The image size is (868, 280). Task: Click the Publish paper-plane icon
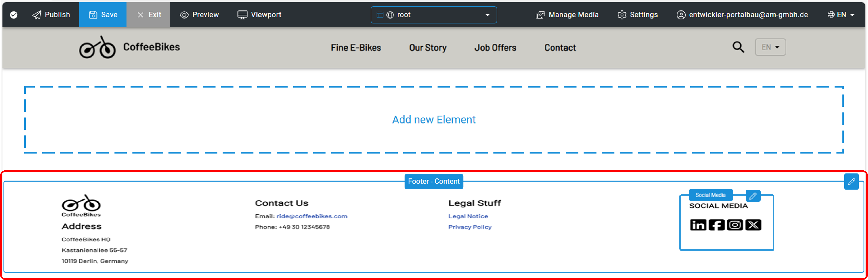coord(37,15)
